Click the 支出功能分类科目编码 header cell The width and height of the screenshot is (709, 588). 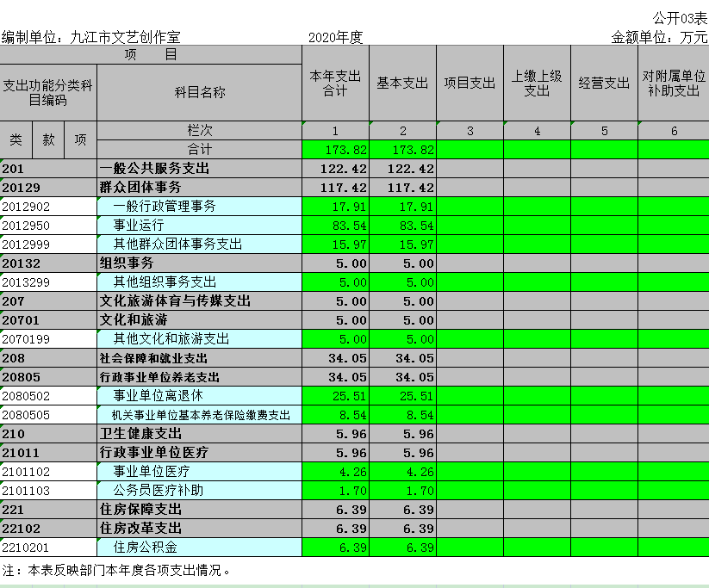tap(48, 92)
